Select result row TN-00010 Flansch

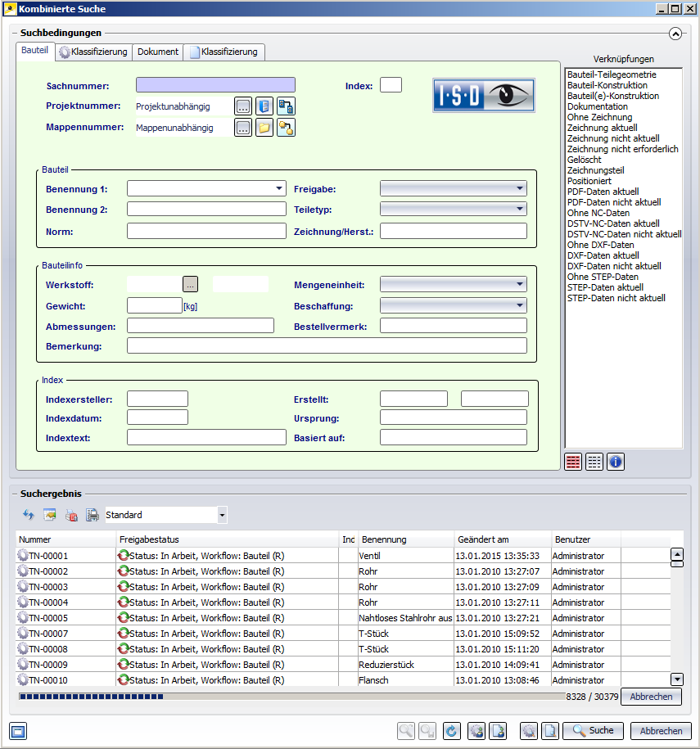343,679
